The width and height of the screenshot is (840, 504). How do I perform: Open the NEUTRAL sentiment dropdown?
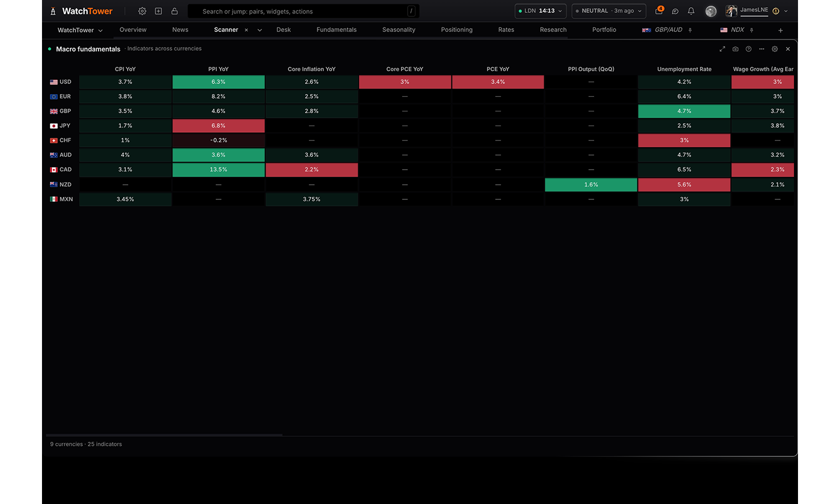pos(609,11)
